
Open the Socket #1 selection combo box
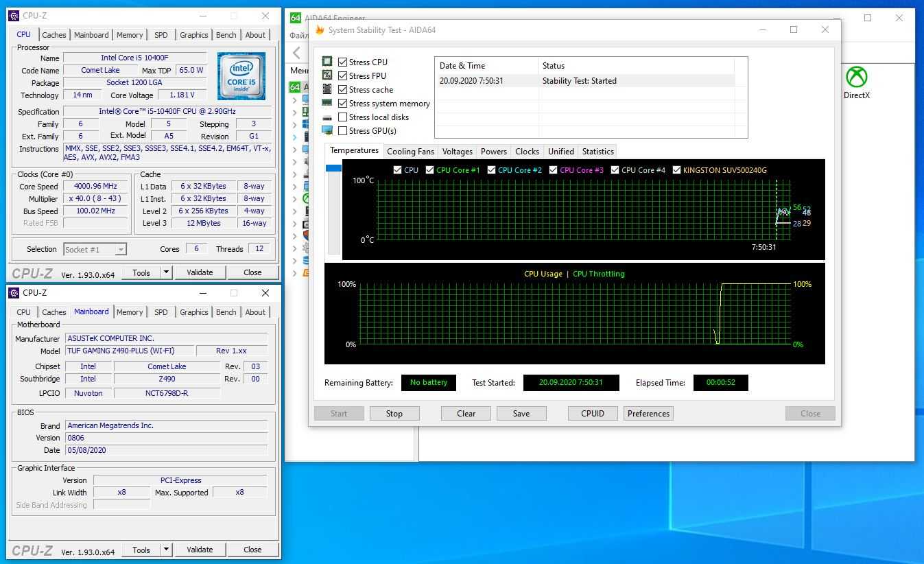click(95, 250)
